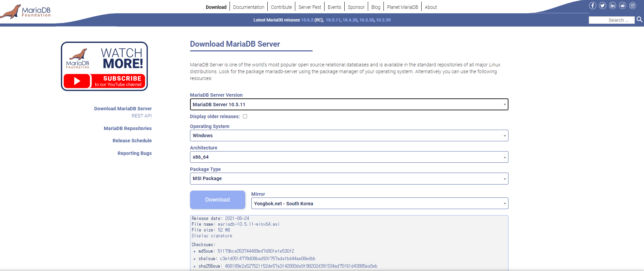
Task: Open the Facebook social icon
Action: click(593, 5)
